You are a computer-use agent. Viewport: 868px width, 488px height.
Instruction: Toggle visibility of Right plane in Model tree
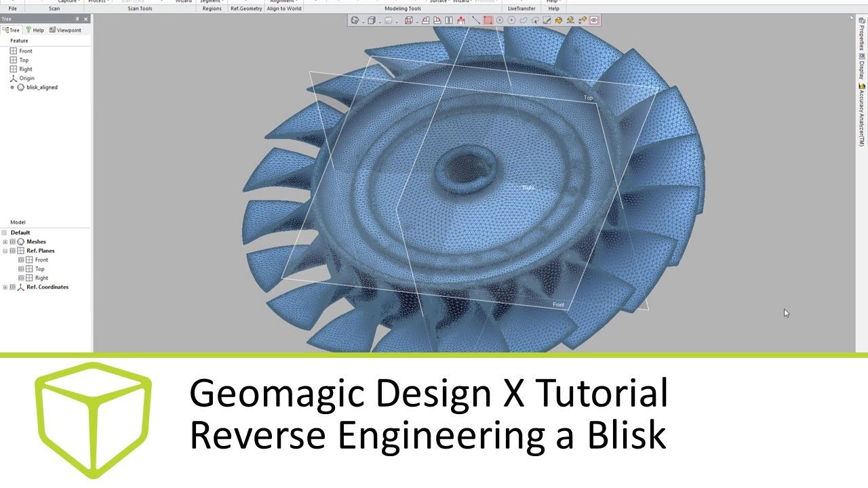pyautogui.click(x=21, y=278)
